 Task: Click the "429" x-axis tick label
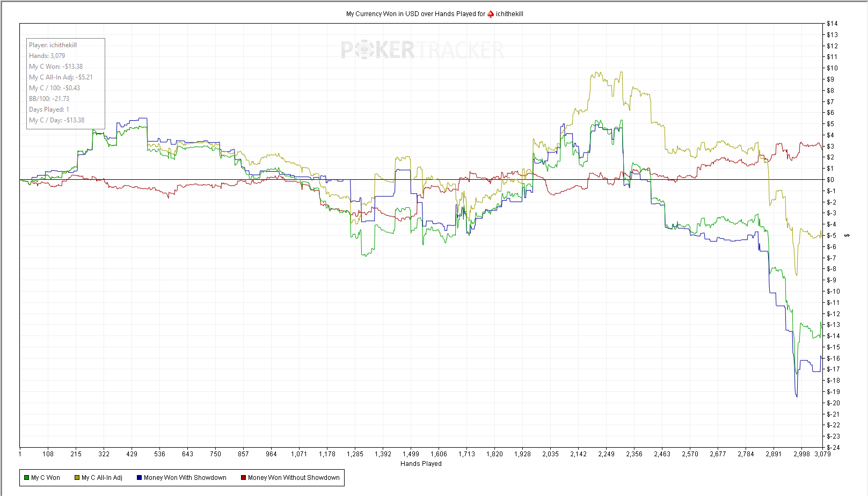coord(132,454)
